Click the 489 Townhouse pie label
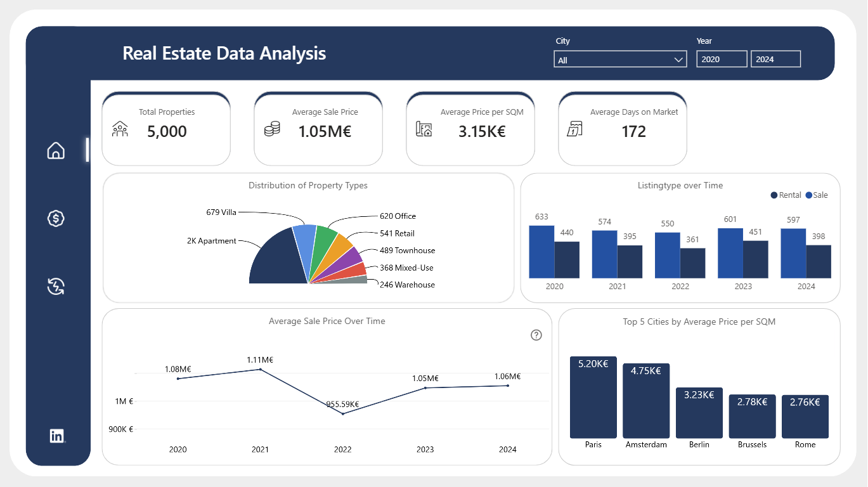This screenshot has height=487, width=868. (x=408, y=250)
